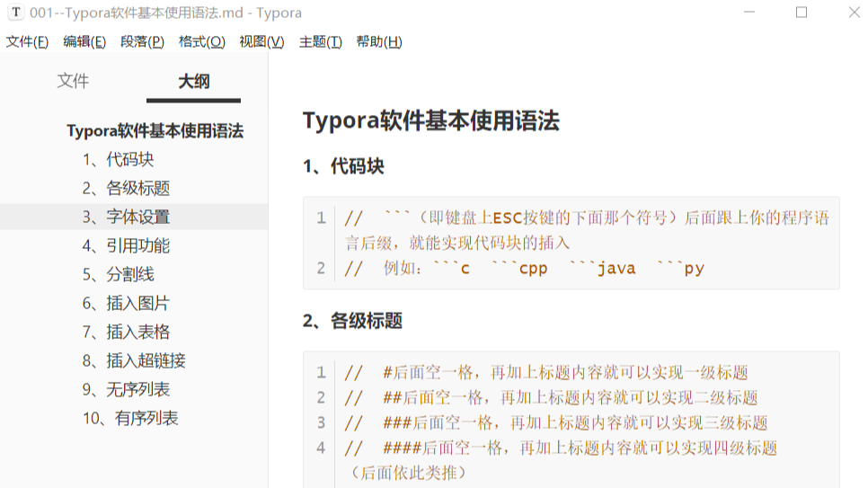Open the 格式(O) menu
Image resolution: width=868 pixels, height=488 pixels.
click(201, 42)
